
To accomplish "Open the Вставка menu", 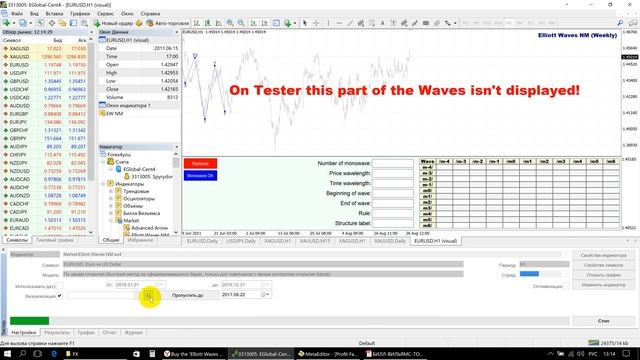I will tap(54, 13).
